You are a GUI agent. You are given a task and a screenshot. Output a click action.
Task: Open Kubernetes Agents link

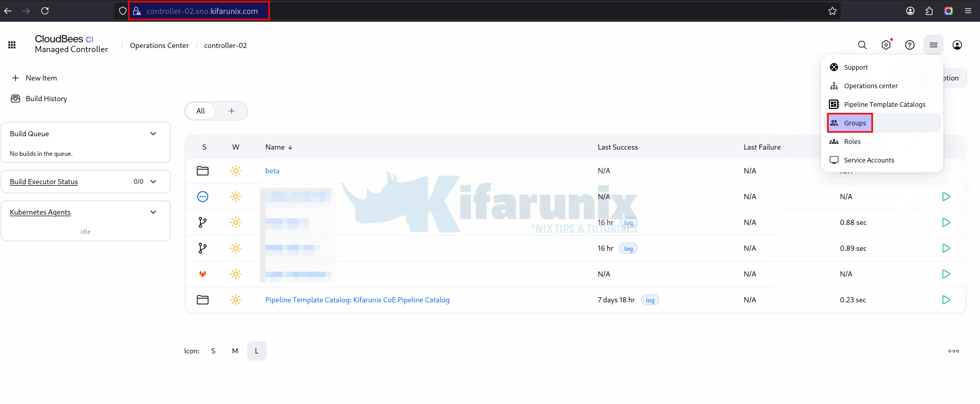click(x=40, y=212)
